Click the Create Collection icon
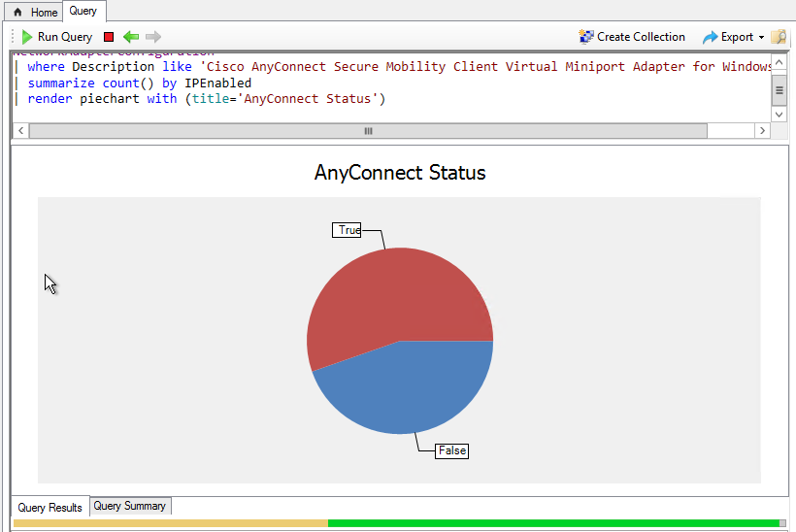This screenshot has width=796, height=532. [x=585, y=37]
